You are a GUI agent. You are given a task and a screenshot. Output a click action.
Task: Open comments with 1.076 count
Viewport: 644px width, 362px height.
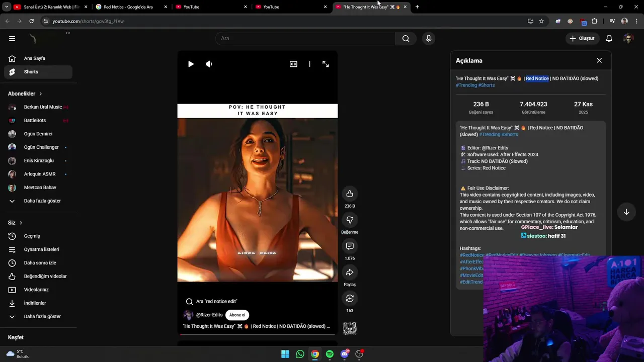point(350,246)
